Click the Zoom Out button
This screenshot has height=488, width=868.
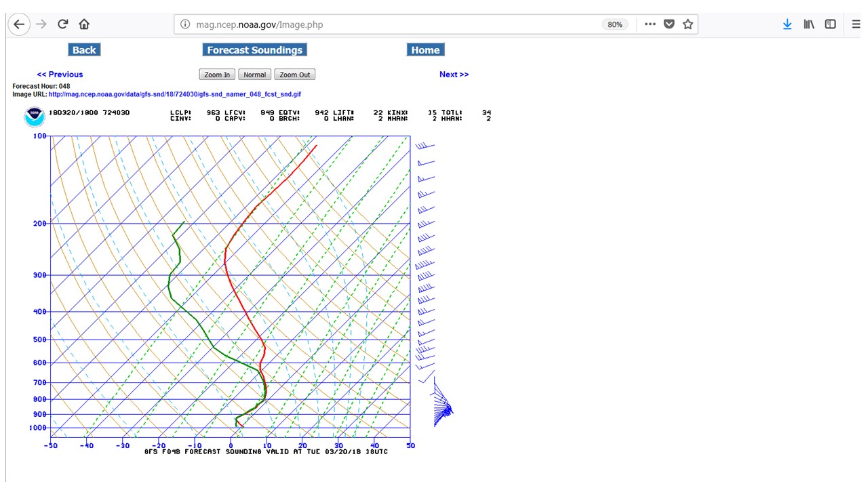point(295,75)
